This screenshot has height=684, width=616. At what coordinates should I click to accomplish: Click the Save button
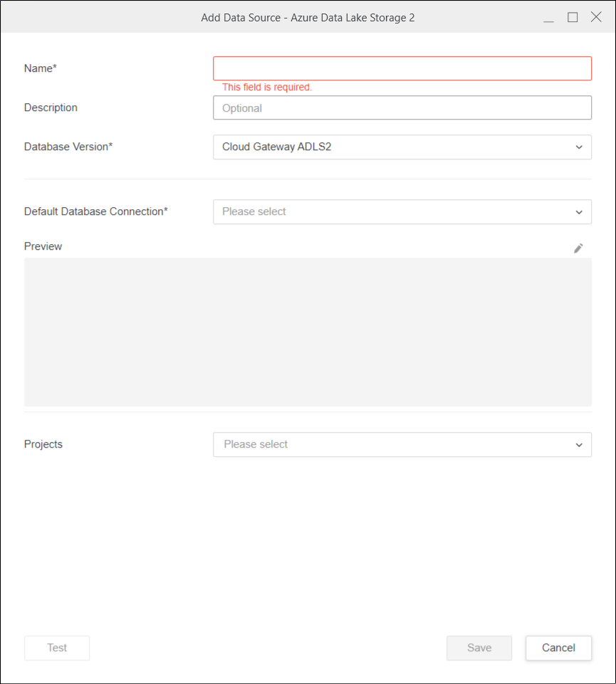coord(479,648)
